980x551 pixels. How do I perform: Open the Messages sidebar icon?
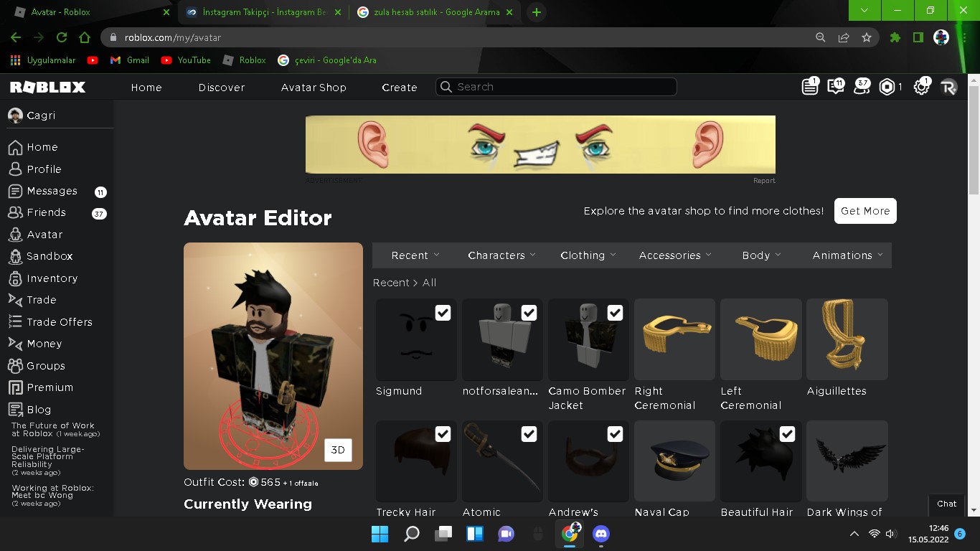coord(15,191)
